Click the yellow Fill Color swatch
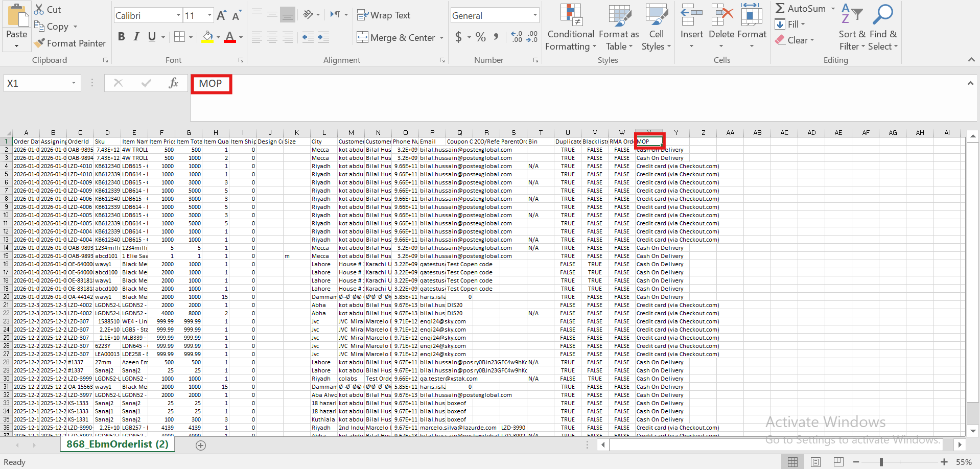Screen dimensions: 980x469 (207, 37)
